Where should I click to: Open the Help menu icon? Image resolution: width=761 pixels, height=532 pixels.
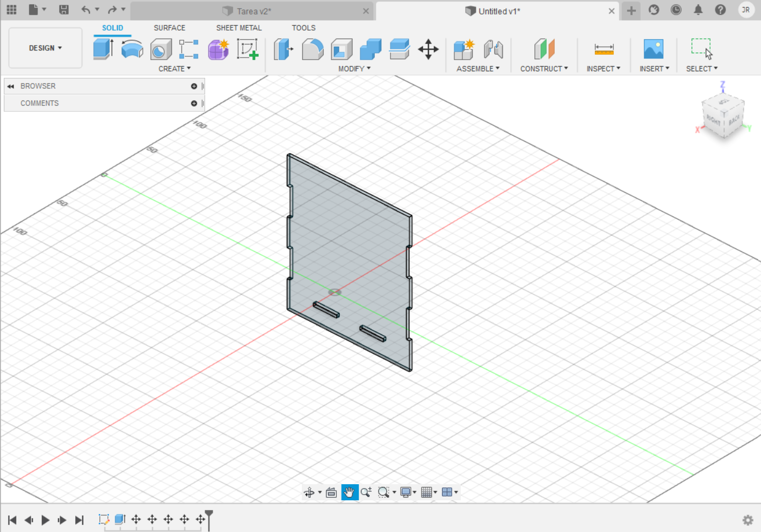tap(720, 10)
